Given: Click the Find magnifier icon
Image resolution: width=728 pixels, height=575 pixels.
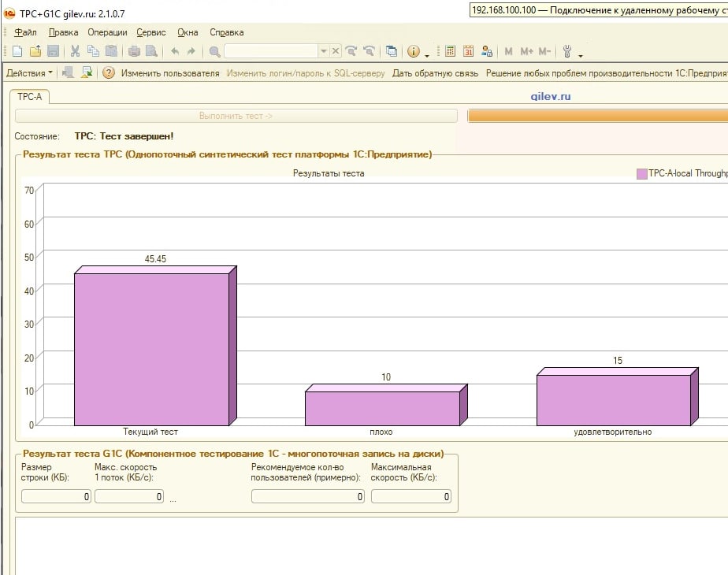Looking at the screenshot, I should coord(214,51).
